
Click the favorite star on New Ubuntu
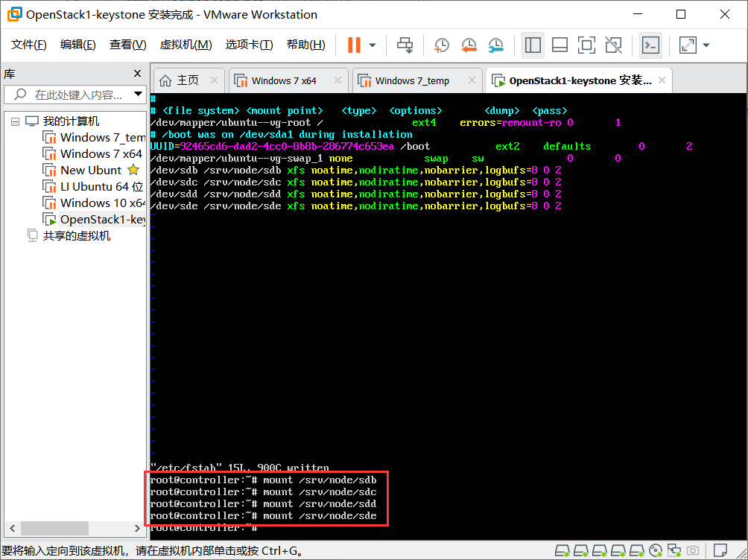[x=133, y=170]
